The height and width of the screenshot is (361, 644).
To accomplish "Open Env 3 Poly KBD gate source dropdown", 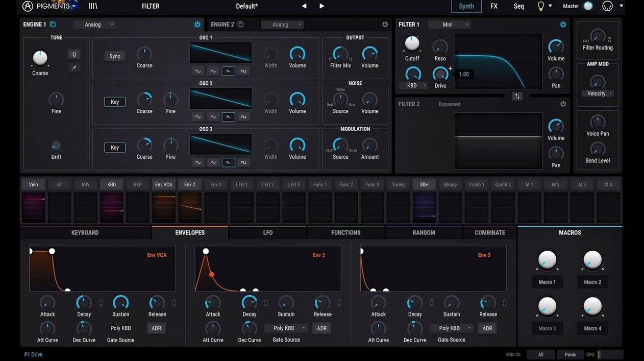I will coord(452,328).
